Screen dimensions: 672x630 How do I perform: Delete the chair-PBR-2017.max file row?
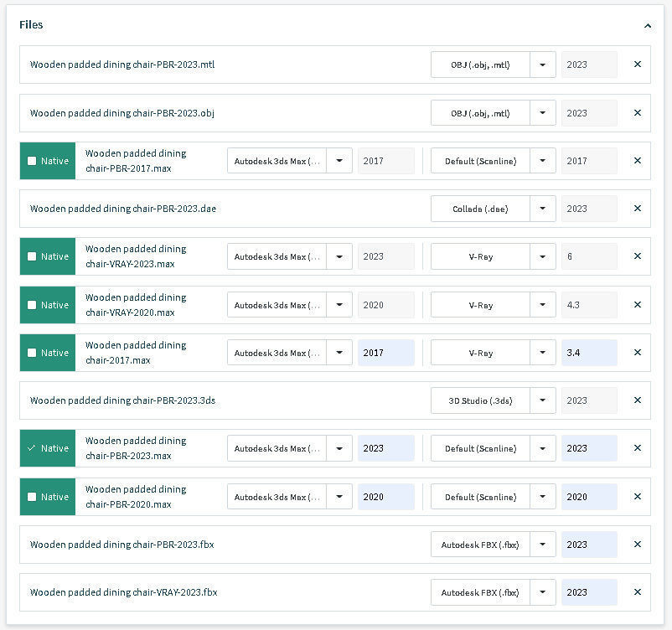(x=637, y=161)
